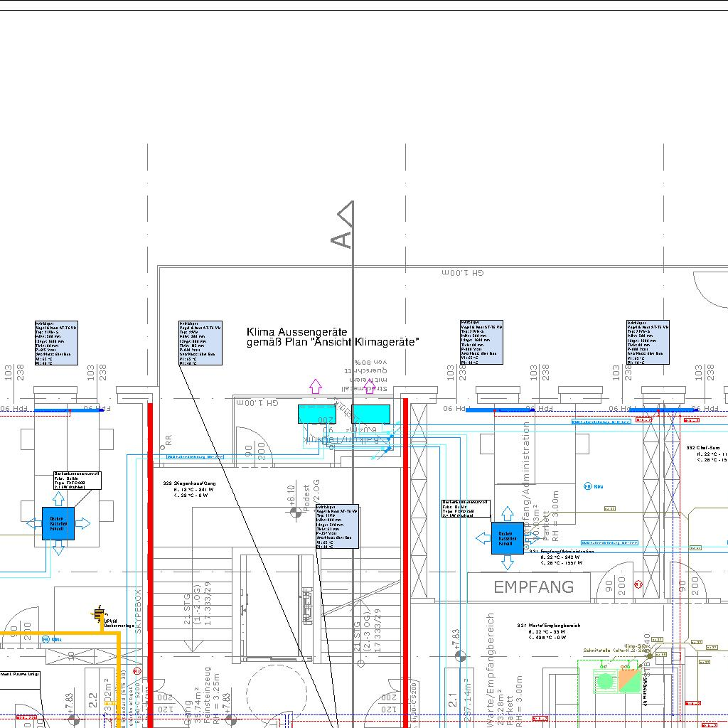Select the Daikin callout box of right fancoil
Image resolution: width=728 pixels, height=728 pixels.
tap(465, 508)
